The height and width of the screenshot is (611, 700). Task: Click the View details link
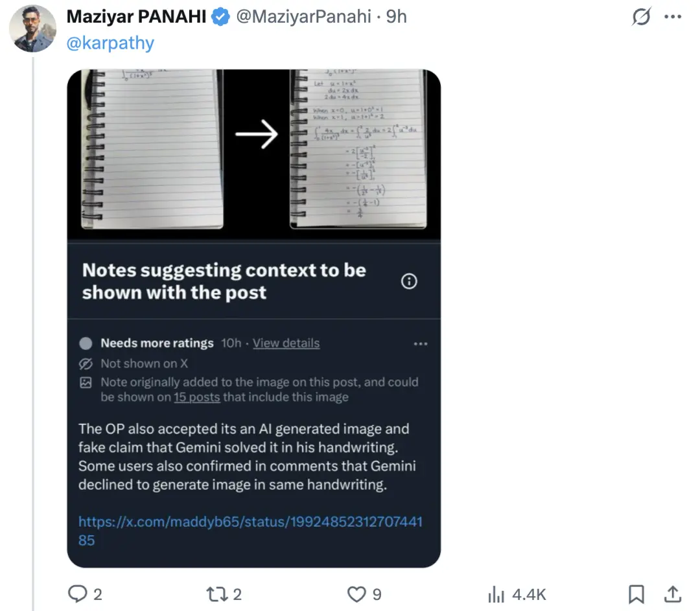tap(286, 343)
